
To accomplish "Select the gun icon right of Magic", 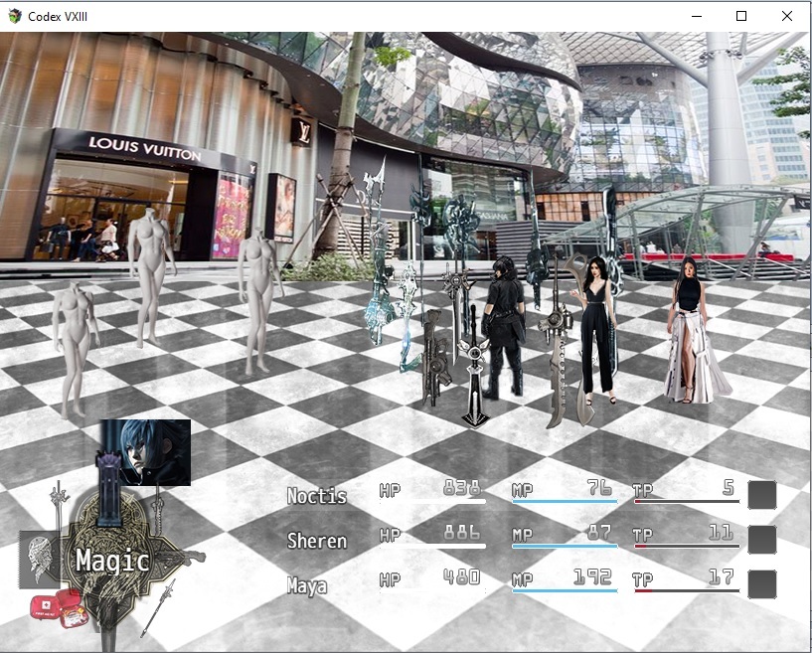I will point(185,558).
